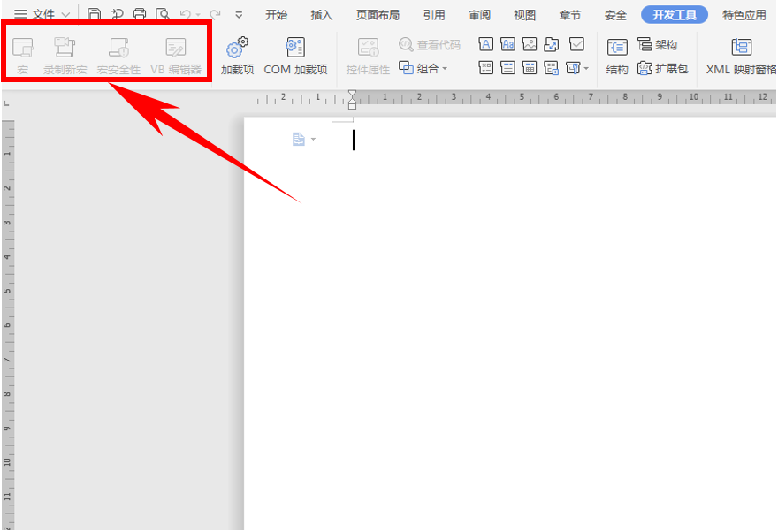The width and height of the screenshot is (778, 532).
Task: Open the XML 映射窗格 pane
Action: point(741,56)
